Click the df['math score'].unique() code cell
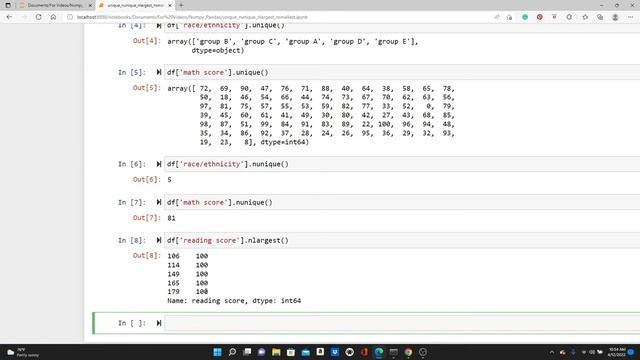Viewport: 640px width, 360px height. (402, 72)
